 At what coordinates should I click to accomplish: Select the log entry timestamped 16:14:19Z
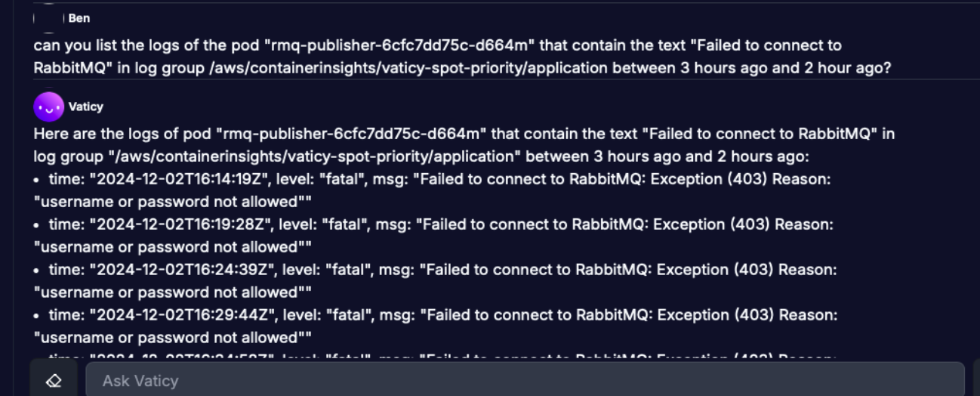coord(433,190)
